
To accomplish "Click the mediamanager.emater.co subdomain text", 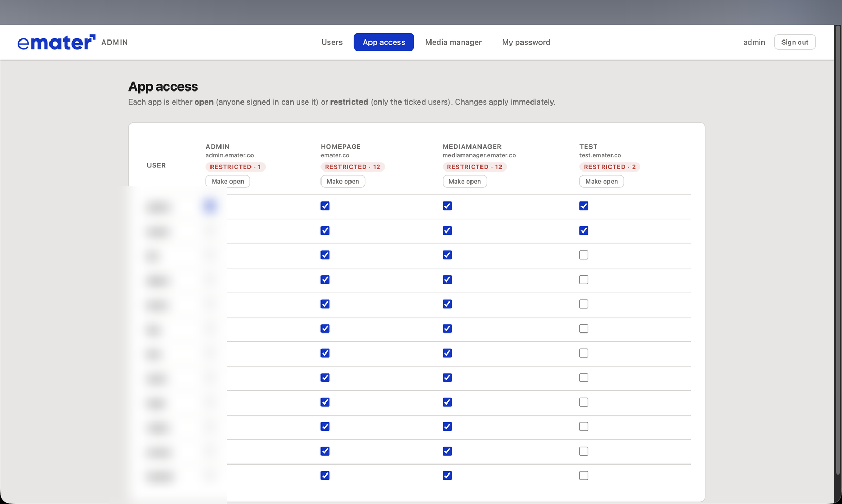I will pos(479,155).
